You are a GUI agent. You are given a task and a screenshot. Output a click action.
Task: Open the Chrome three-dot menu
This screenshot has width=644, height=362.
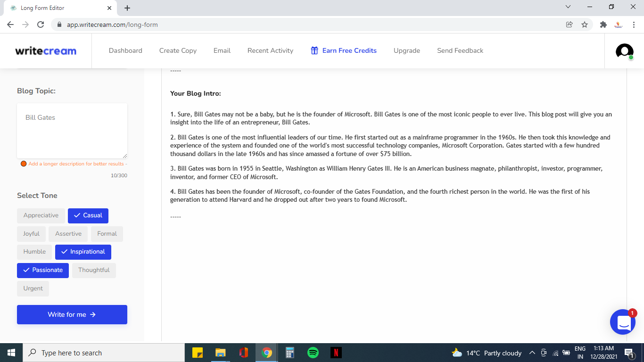(634, 25)
